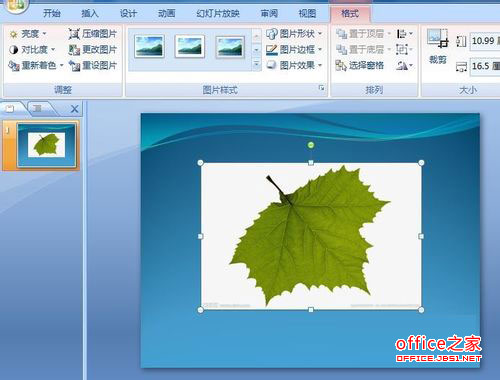Open the 审阅 tab
This screenshot has width=500, height=380.
(269, 13)
